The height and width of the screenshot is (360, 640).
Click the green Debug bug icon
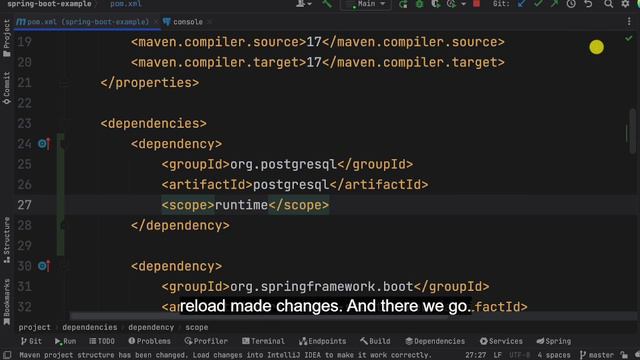[420, 4]
